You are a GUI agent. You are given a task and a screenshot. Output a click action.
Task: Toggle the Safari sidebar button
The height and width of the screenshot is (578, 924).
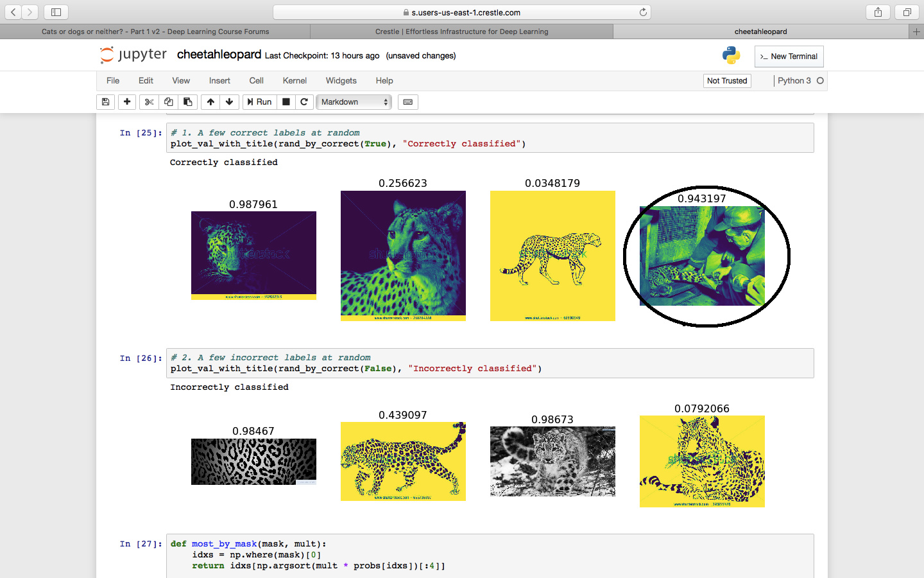(x=56, y=12)
